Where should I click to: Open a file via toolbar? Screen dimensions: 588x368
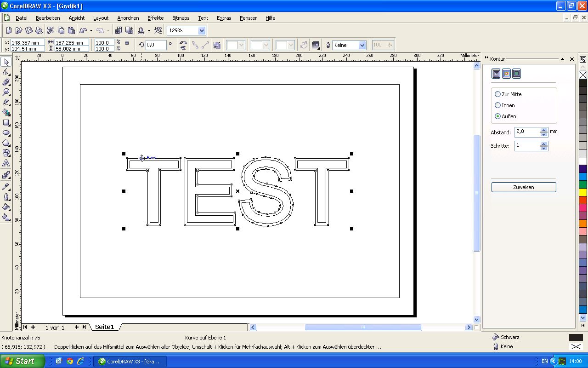(x=19, y=30)
